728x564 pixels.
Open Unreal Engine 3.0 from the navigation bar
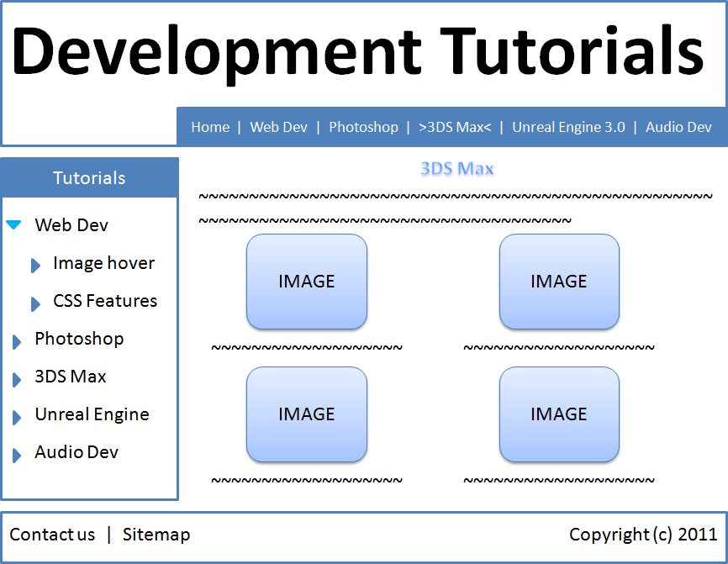[569, 127]
